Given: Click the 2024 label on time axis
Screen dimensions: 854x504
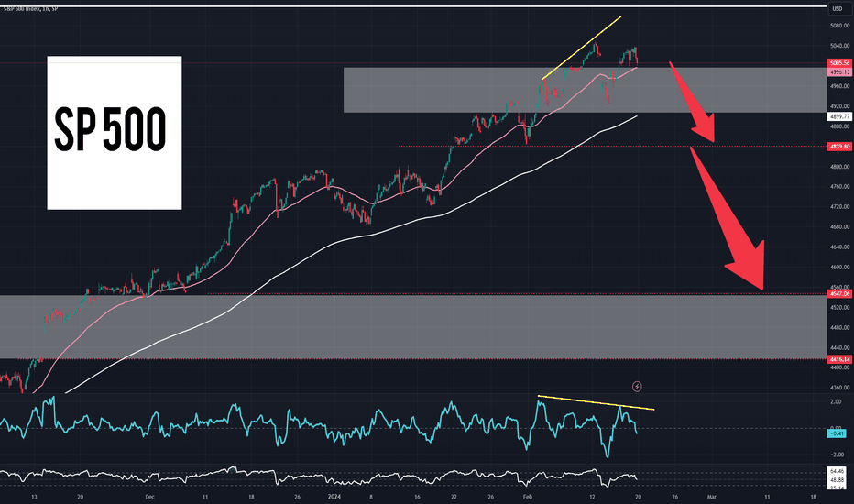Looking at the screenshot, I should click(334, 497).
